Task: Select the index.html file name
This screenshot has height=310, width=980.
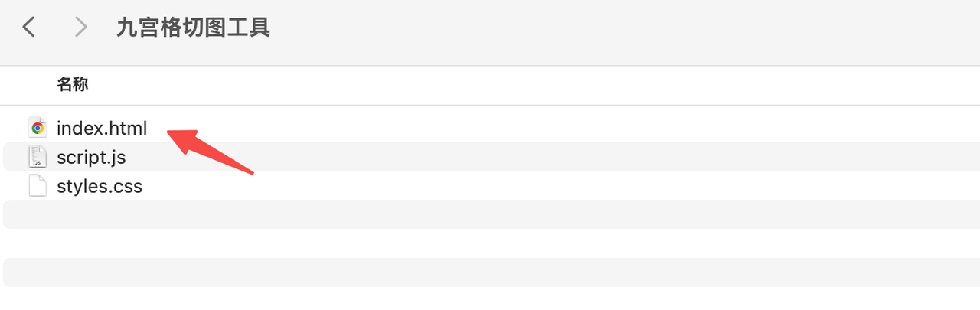Action: point(102,128)
